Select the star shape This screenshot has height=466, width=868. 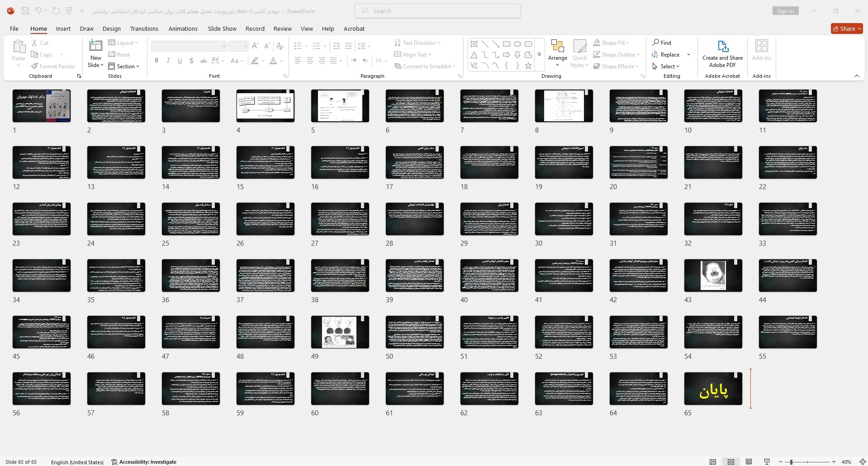point(528,66)
